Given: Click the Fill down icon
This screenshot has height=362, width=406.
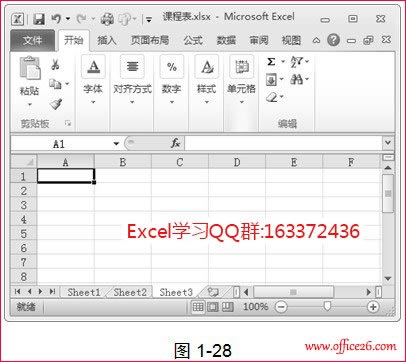Looking at the screenshot, I should [271, 79].
